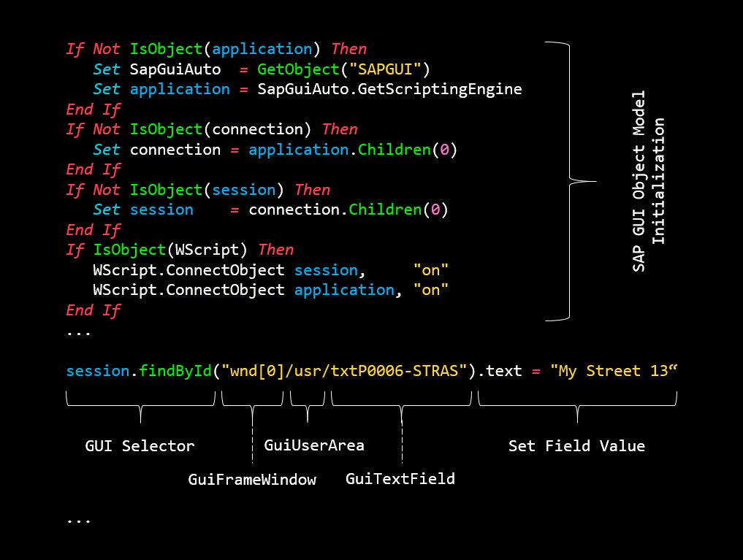
Task: Click the ".text" property
Action: point(500,371)
